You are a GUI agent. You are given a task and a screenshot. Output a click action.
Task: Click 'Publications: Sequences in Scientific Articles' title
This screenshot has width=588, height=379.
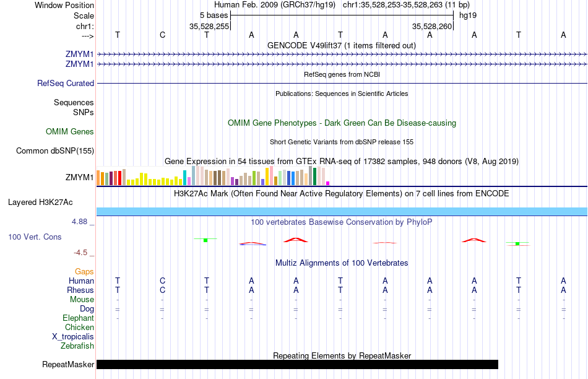point(342,94)
